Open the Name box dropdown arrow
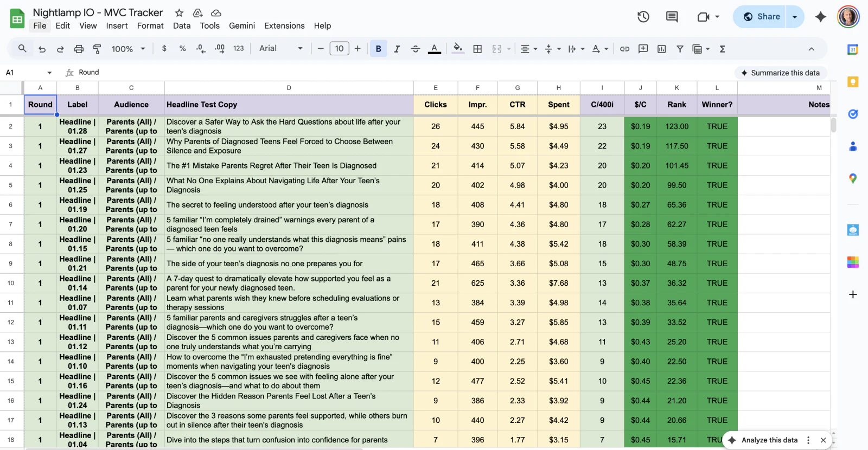The height and width of the screenshot is (450, 868). [49, 73]
